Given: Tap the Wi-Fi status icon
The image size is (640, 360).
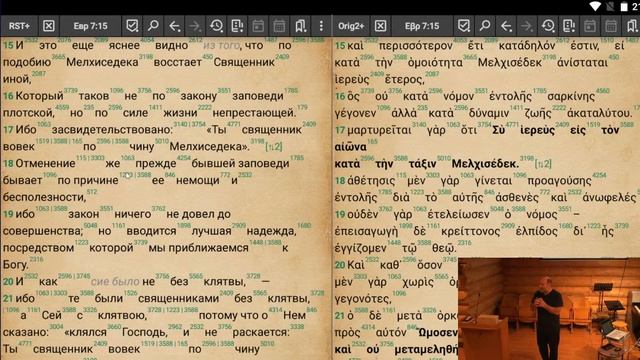Looking at the screenshot, I should click(x=595, y=6).
